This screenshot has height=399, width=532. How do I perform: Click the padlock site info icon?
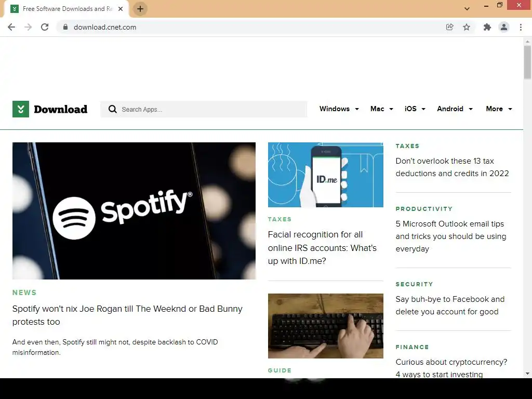point(65,27)
